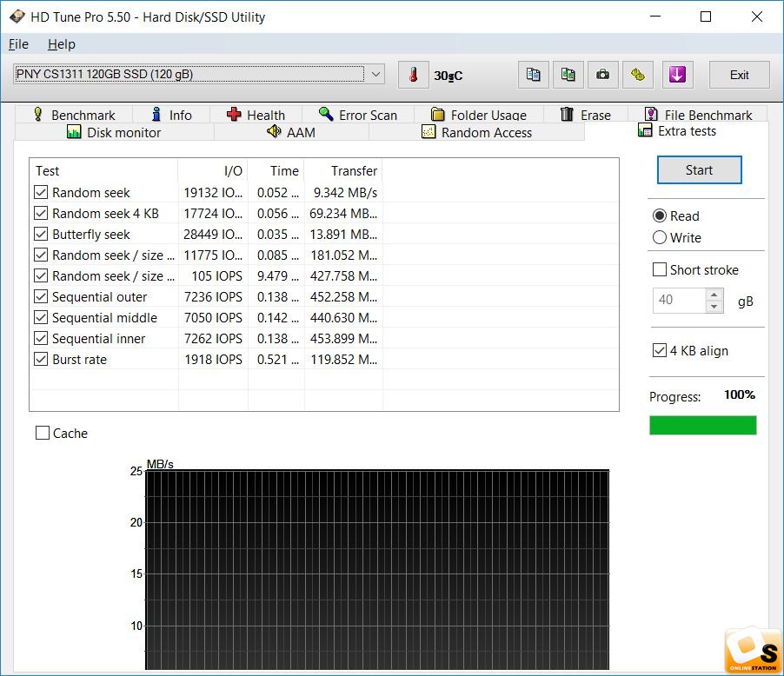
Task: Click the Start button
Action: click(699, 170)
